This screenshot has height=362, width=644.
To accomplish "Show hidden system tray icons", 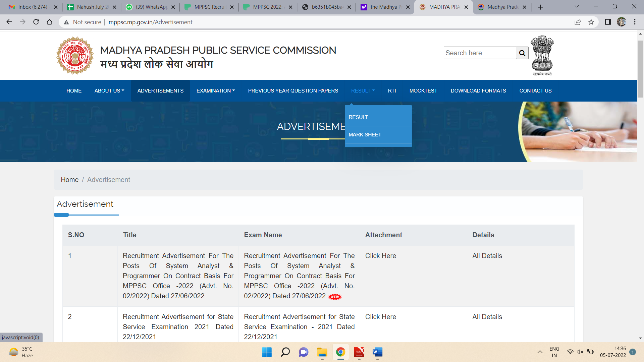I will 540,352.
